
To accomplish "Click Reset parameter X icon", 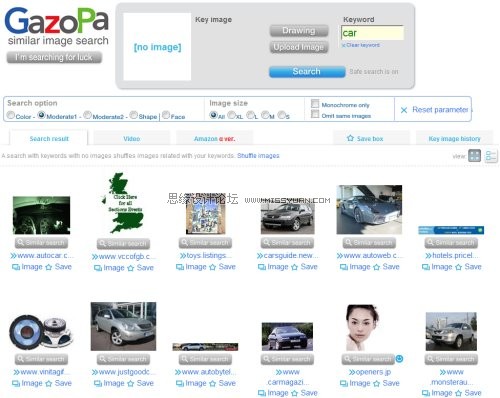I will point(404,110).
